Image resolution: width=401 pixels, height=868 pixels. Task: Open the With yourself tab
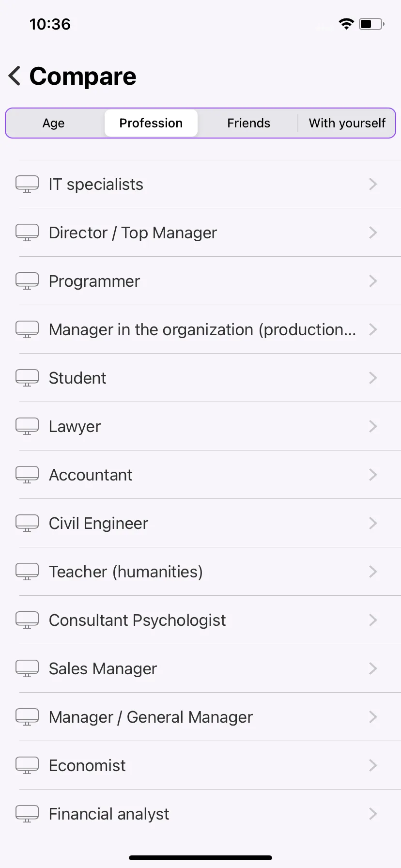point(347,123)
